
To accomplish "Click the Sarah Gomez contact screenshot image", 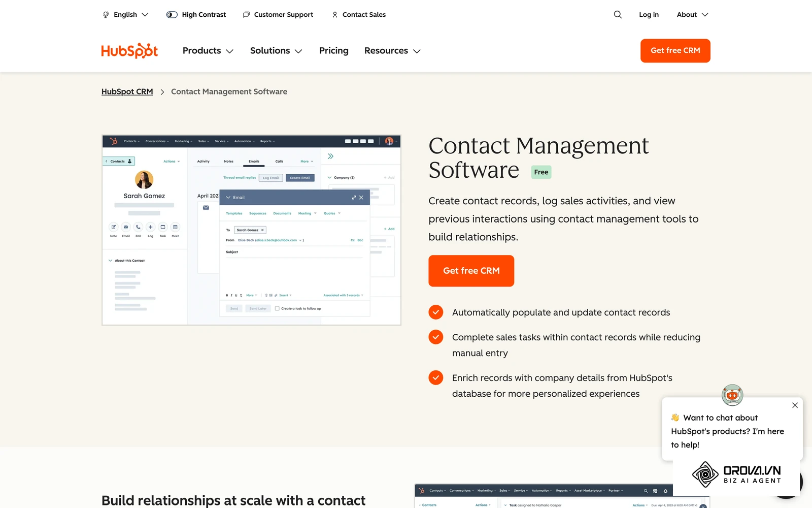I will click(251, 230).
